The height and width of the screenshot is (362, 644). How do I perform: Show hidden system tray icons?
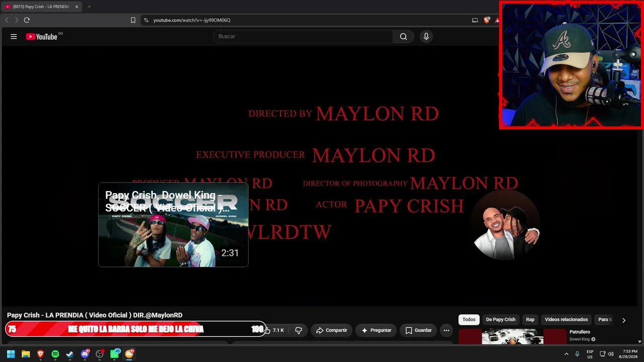567,354
